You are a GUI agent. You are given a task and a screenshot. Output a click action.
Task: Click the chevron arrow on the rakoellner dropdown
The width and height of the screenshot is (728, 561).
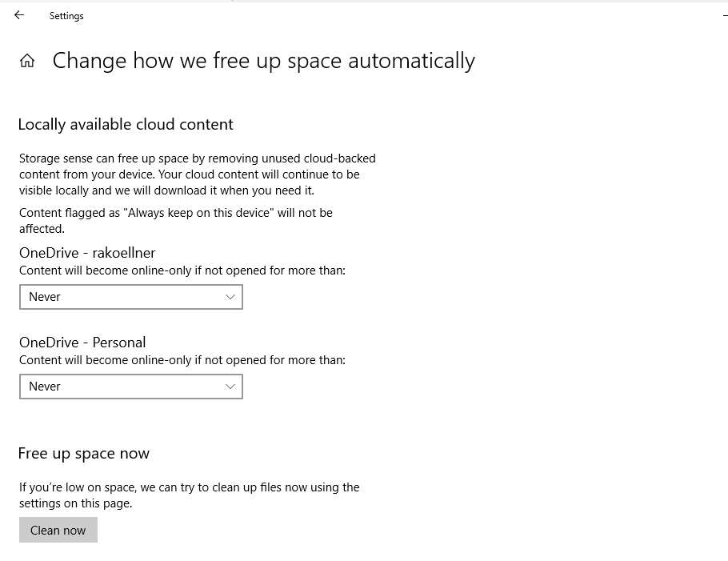point(230,297)
